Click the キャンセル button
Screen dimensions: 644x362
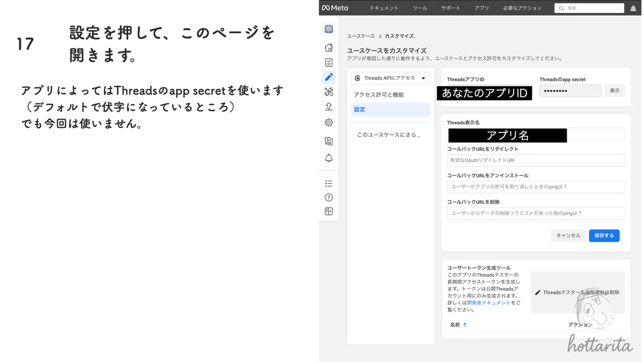568,235
